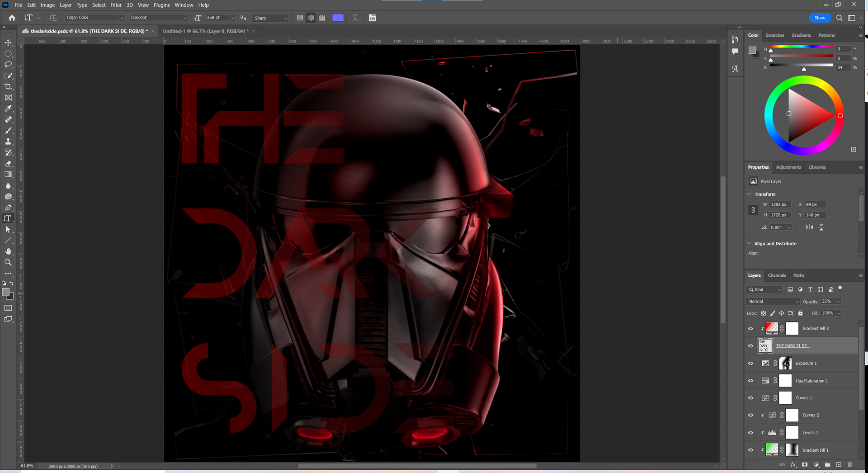Open the Kind layer filter dropdown
Screen dimensions: 868x473
click(x=764, y=289)
